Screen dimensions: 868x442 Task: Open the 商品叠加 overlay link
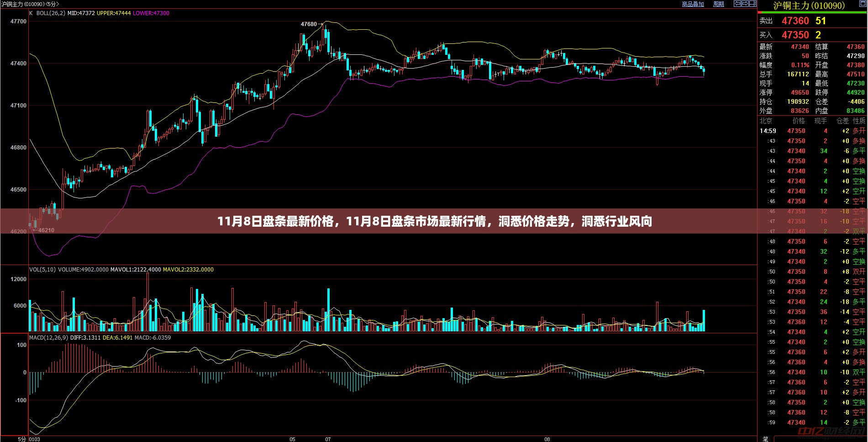(x=693, y=4)
